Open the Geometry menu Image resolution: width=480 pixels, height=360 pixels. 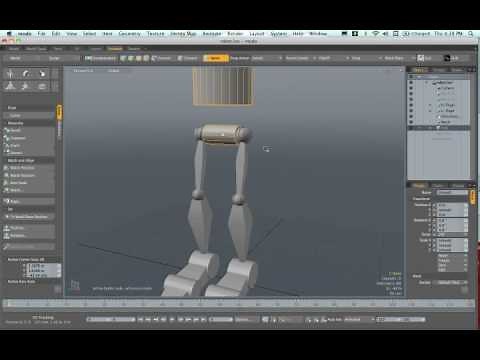(x=129, y=34)
